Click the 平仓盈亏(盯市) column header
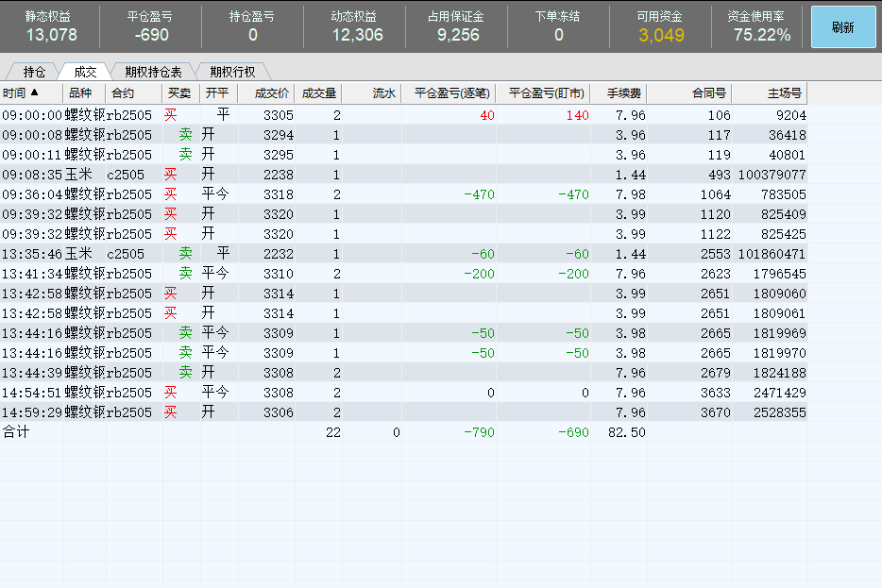 [544, 93]
